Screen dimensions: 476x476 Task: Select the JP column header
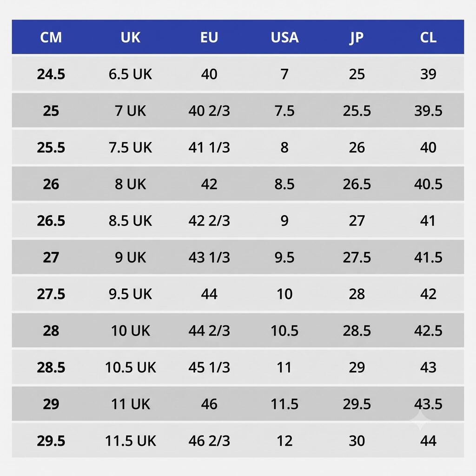(357, 38)
